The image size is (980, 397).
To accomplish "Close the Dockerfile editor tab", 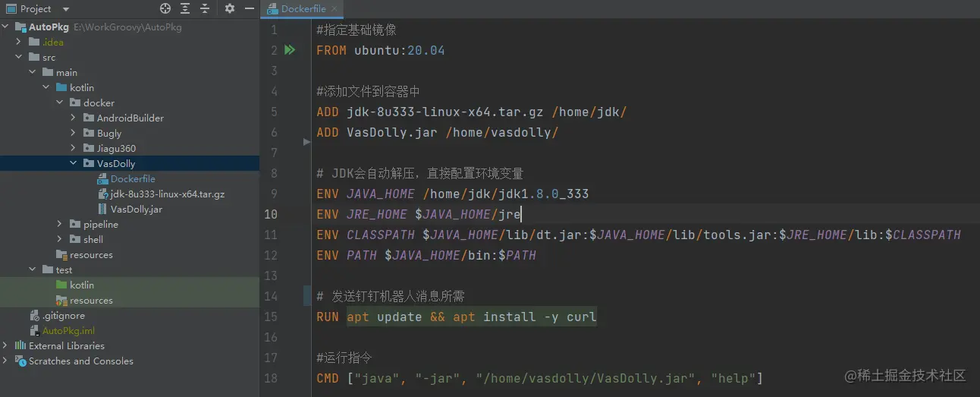I will coord(335,9).
